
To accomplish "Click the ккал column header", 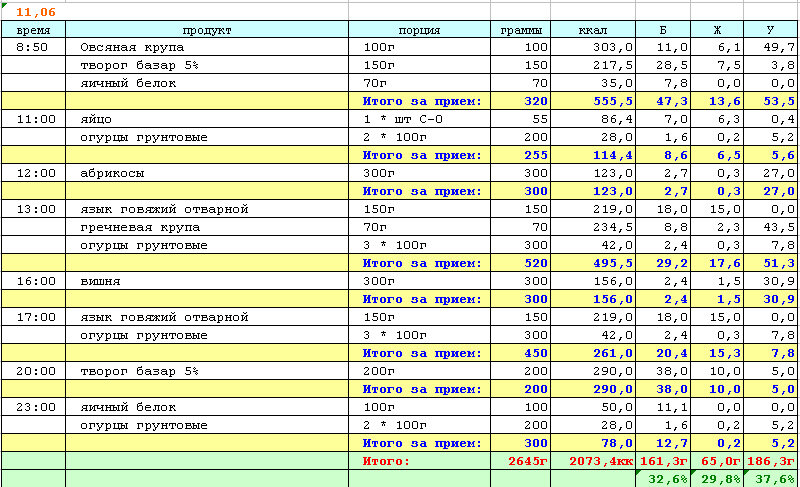I will pyautogui.click(x=593, y=30).
